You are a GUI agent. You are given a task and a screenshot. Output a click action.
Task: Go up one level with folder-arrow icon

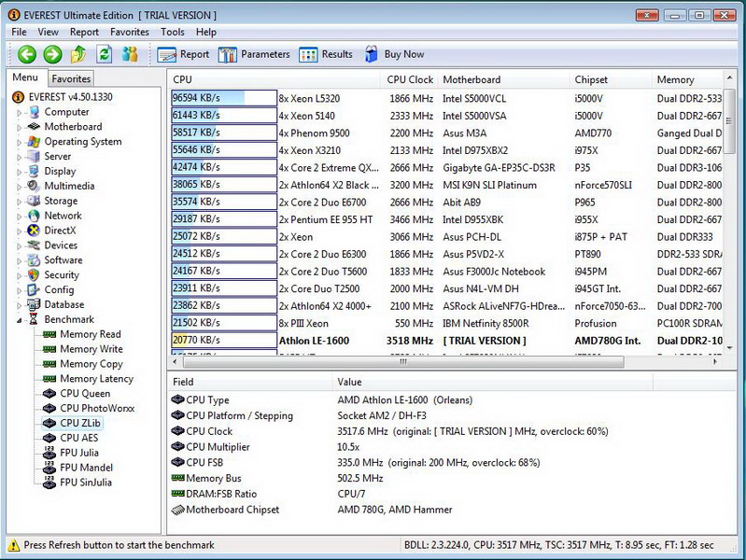pyautogui.click(x=78, y=55)
